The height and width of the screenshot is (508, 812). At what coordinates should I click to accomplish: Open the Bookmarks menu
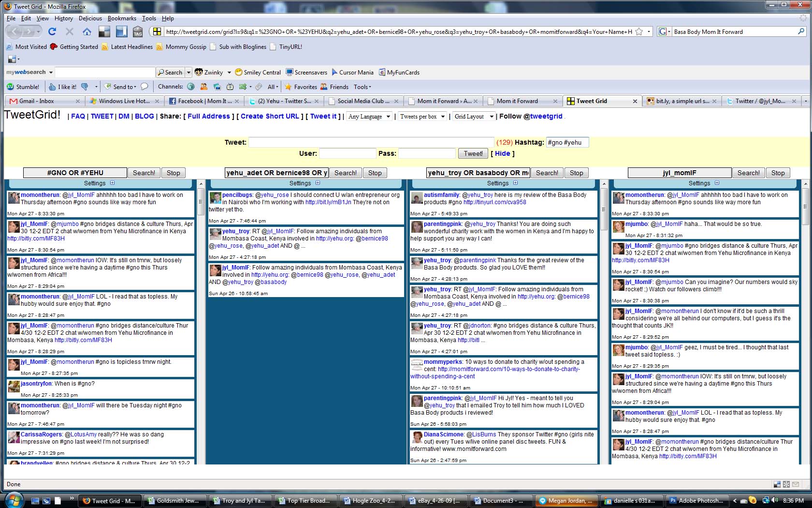122,18
